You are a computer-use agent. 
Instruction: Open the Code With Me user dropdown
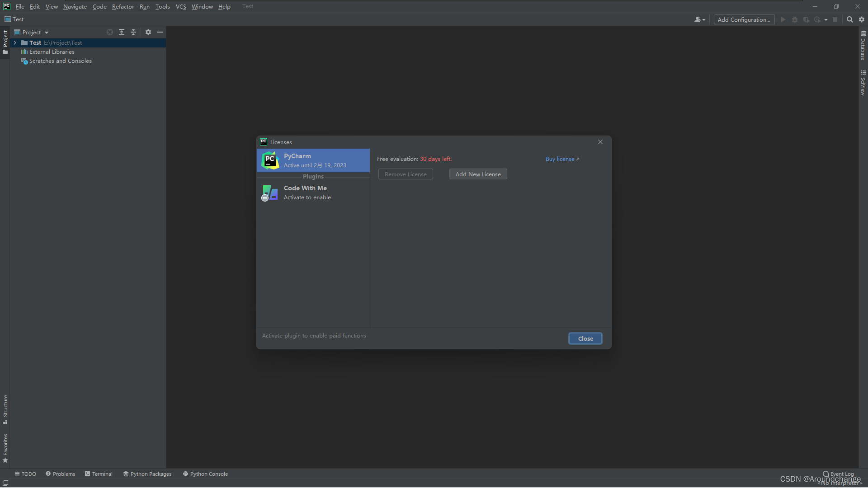pyautogui.click(x=700, y=19)
